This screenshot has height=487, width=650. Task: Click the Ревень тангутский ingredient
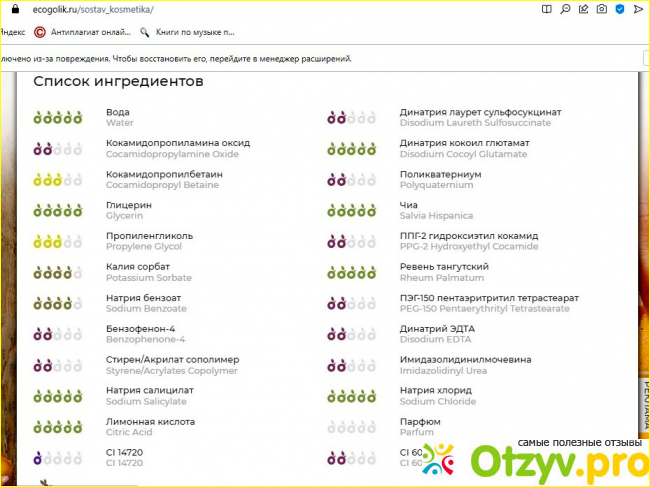pos(444,267)
